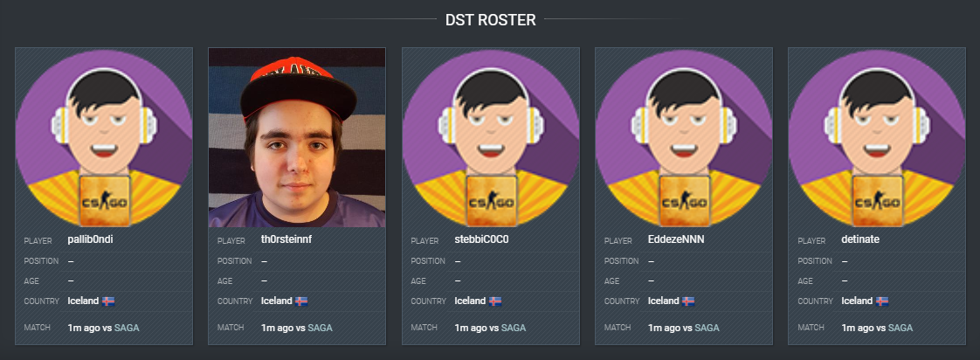Image resolution: width=980 pixels, height=360 pixels.
Task: Click detinate's avatar image
Action: 877,137
